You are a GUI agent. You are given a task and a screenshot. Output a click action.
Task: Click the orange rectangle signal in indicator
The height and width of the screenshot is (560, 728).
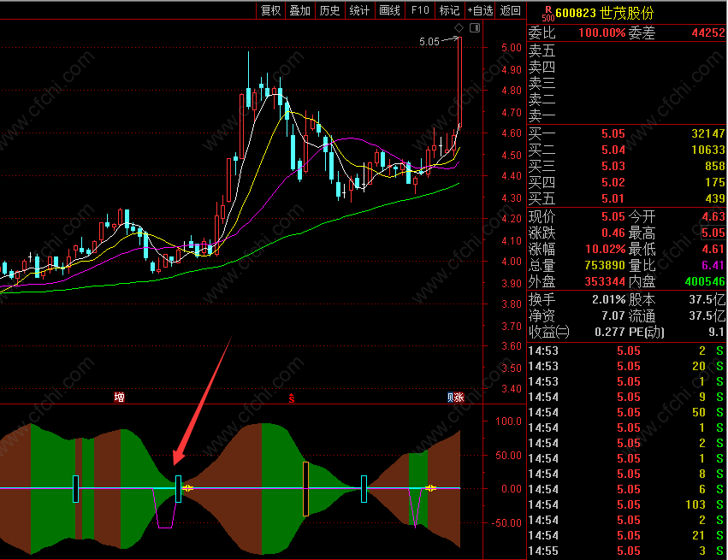pyautogui.click(x=305, y=488)
